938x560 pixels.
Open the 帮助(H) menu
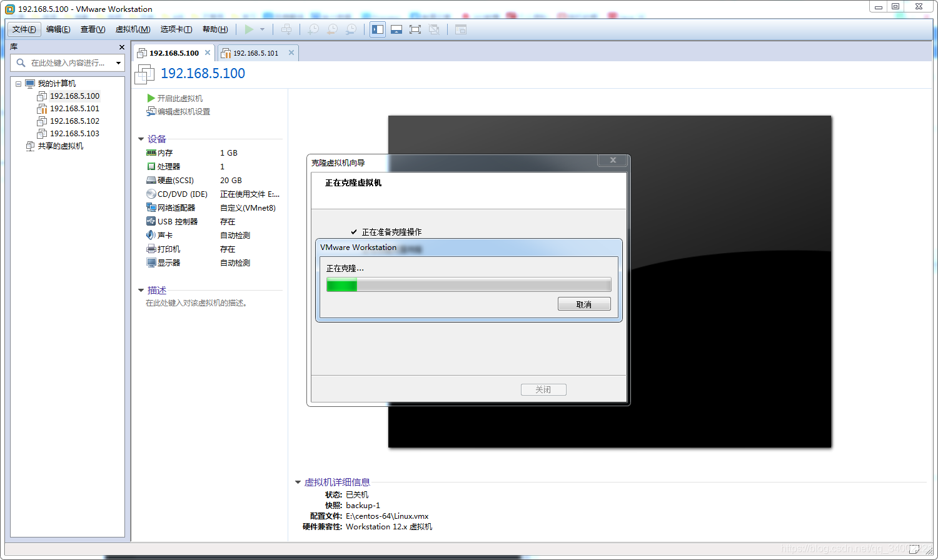click(215, 29)
